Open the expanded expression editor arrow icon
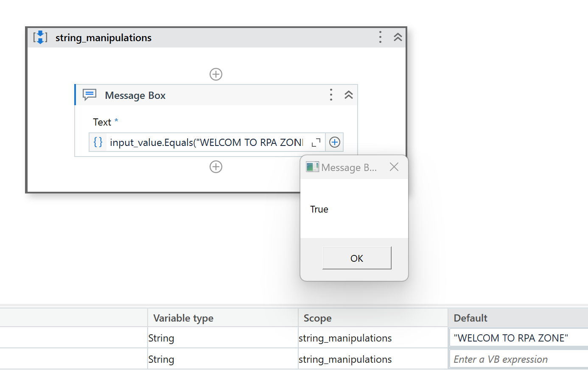Viewport: 588px width, 392px height. point(316,143)
